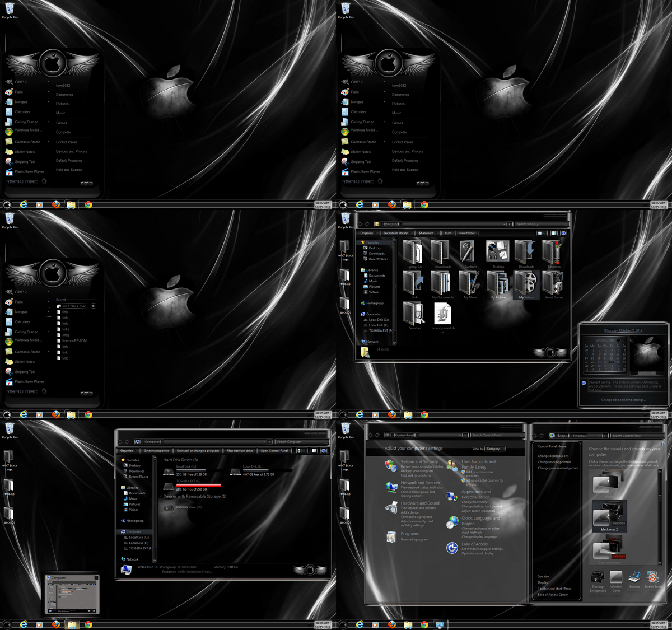Click Map network drive in the toolbar
The width and height of the screenshot is (672, 630).
(x=239, y=450)
